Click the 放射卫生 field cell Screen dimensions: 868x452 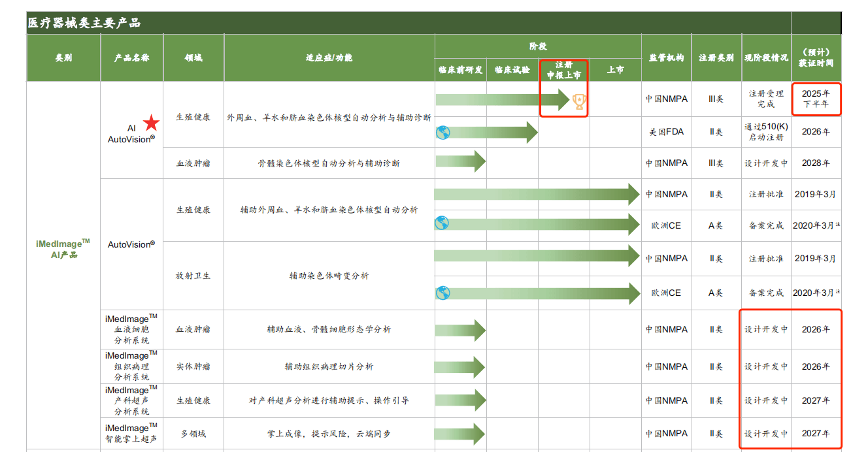pyautogui.click(x=193, y=276)
